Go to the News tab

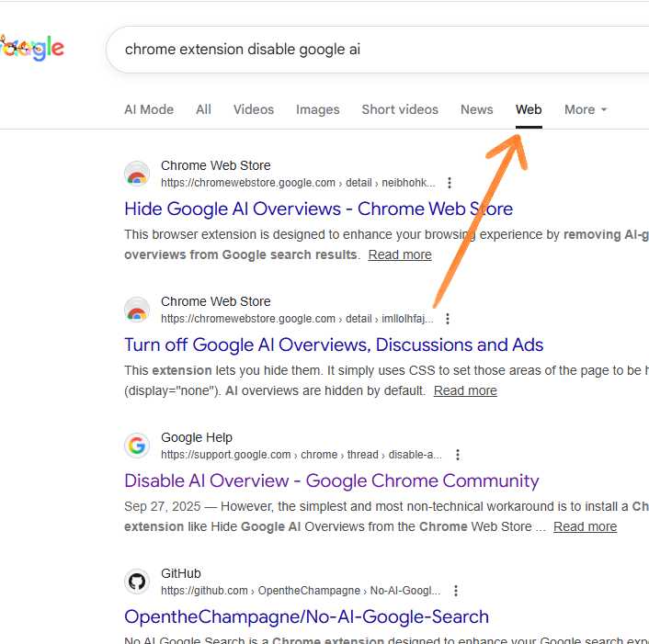click(x=477, y=109)
